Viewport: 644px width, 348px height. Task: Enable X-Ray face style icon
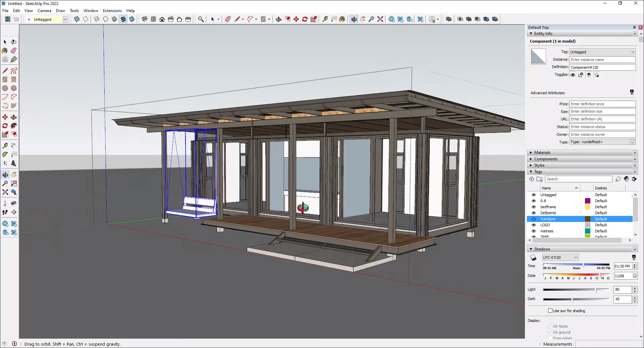tap(77, 19)
